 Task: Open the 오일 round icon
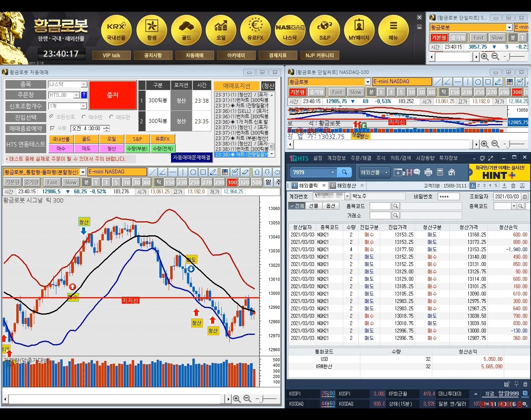221,30
